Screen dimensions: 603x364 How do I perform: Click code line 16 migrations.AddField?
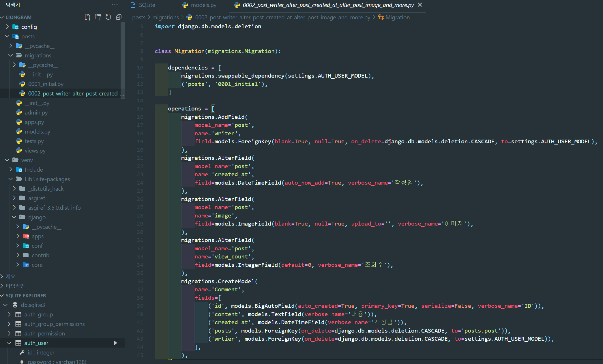214,117
